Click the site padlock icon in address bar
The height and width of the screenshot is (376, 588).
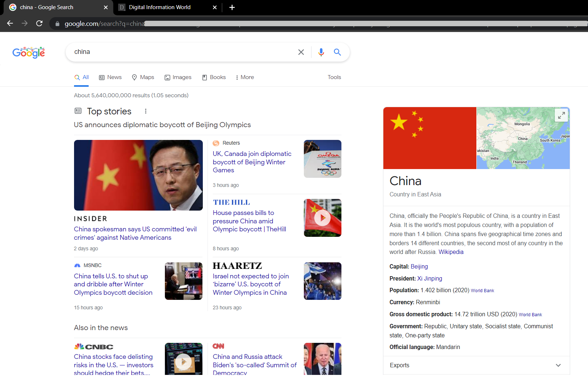pyautogui.click(x=57, y=24)
